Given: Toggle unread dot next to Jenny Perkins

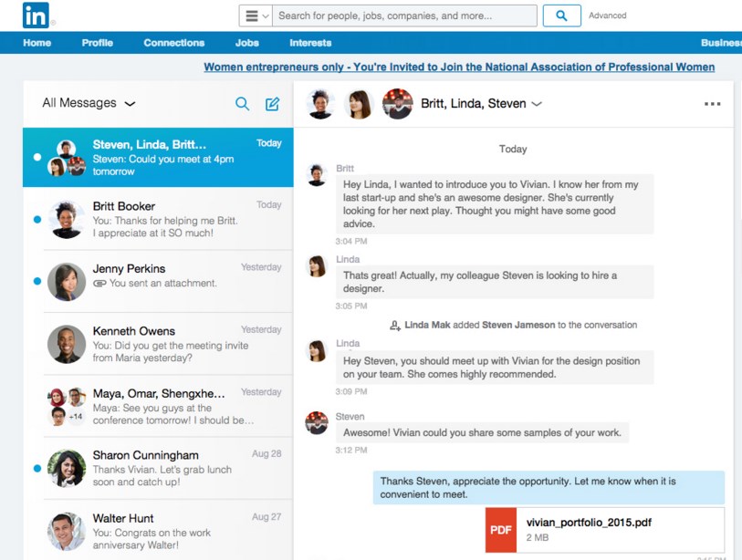Looking at the screenshot, I should (x=37, y=282).
